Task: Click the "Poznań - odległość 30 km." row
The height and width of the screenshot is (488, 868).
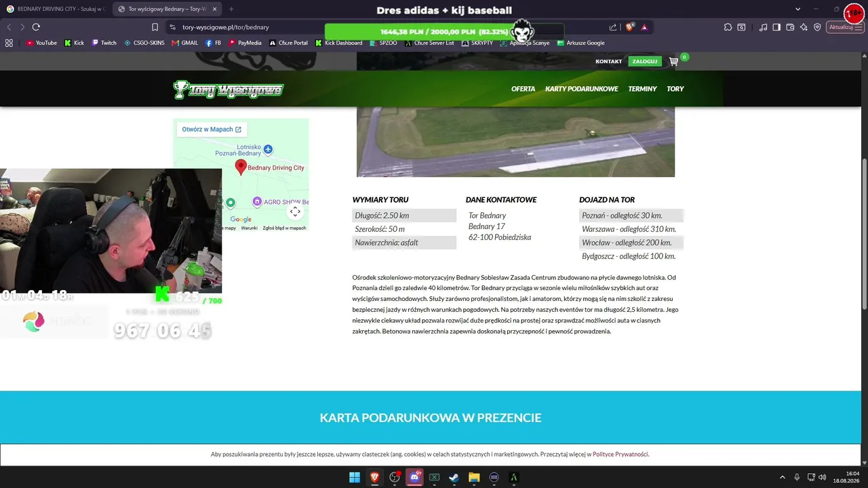Action: tap(631, 216)
